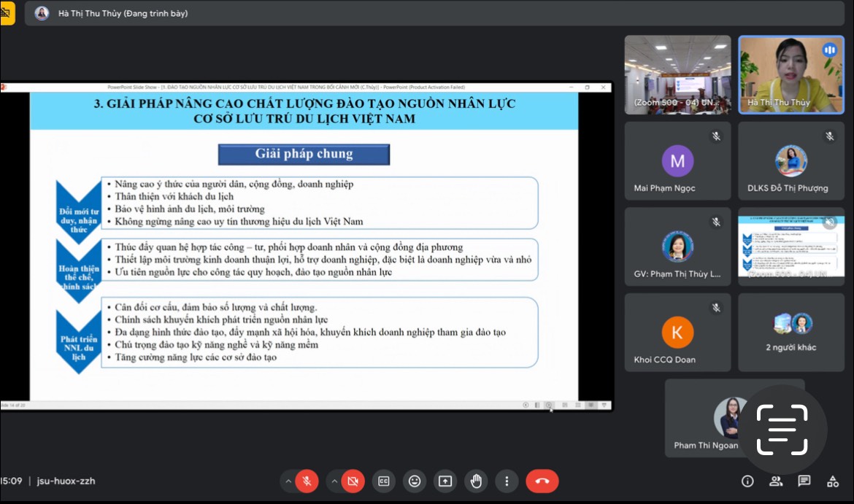This screenshot has width=854, height=504.
Task: Click the meeting code jsu-huox-zzh
Action: point(66,481)
